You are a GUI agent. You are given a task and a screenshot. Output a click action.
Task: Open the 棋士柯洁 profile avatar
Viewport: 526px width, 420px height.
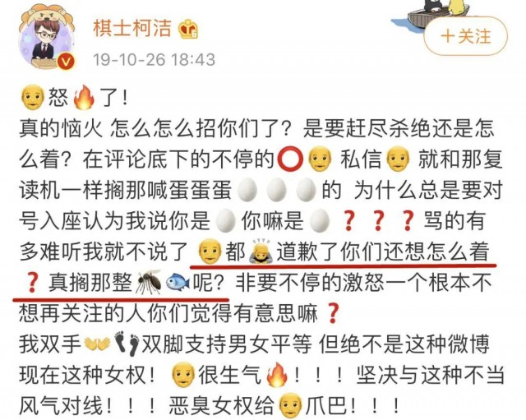tap(47, 35)
